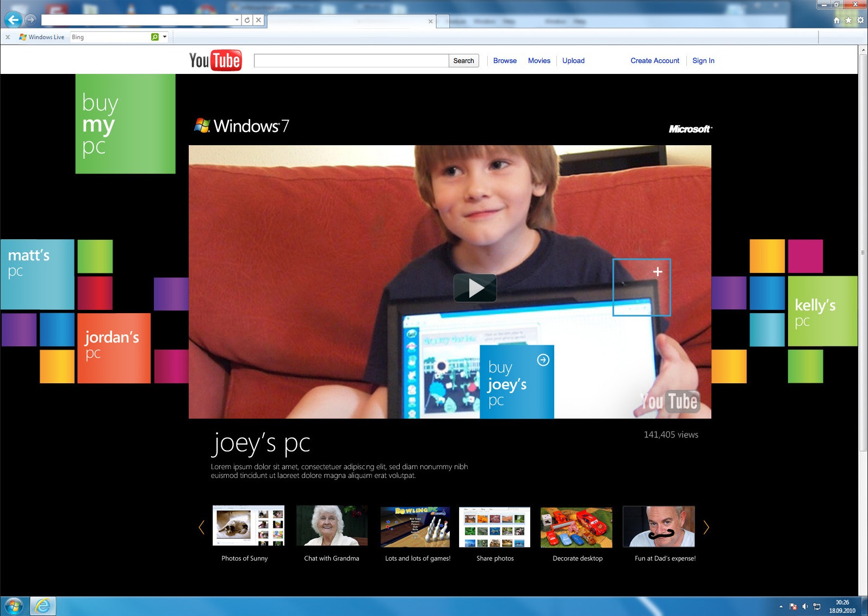Viewport: 868px width, 616px height.
Task: Open the Tools gear icon
Action: pos(860,20)
